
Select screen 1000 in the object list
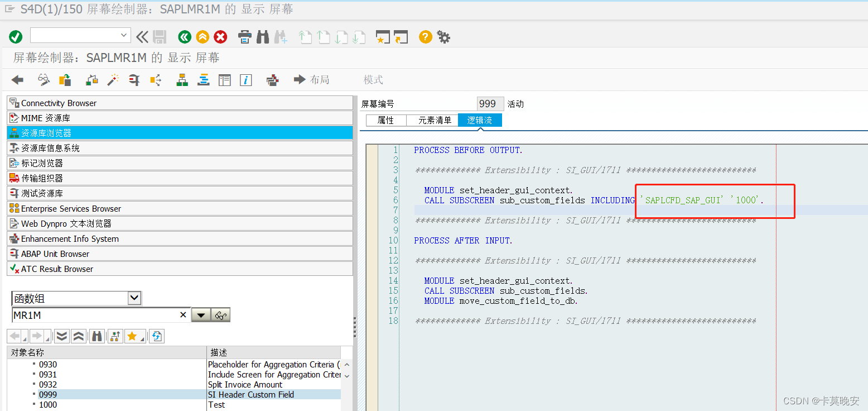pyautogui.click(x=48, y=404)
